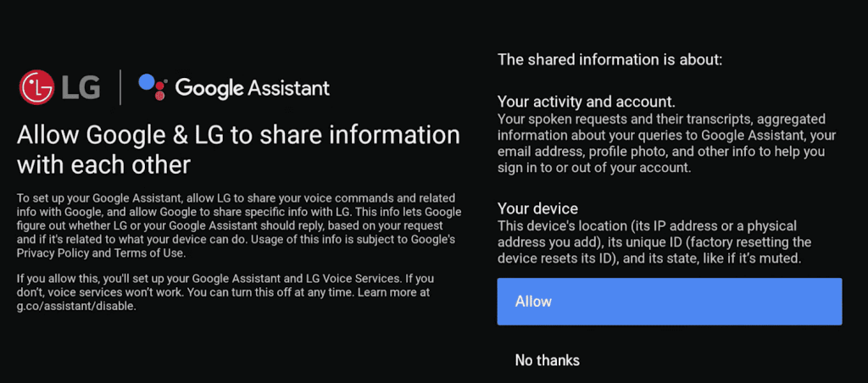Click the 'The shared information is about:' text

[610, 60]
